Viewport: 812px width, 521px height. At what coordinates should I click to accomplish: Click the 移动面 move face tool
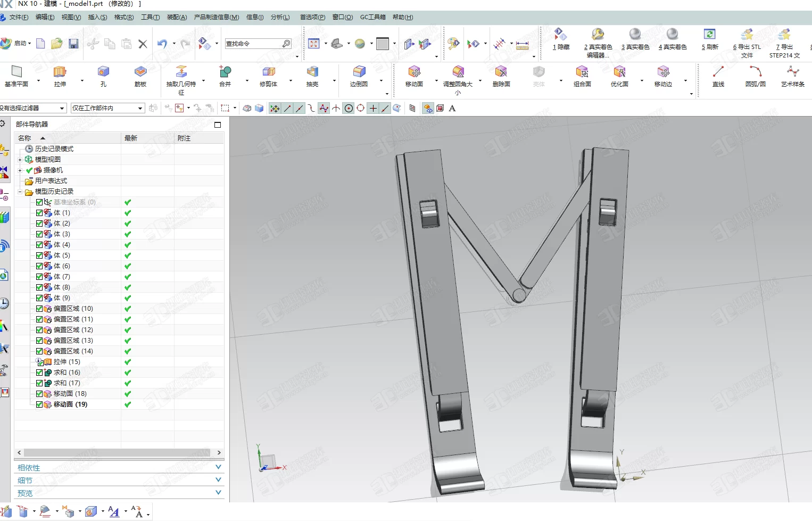(x=415, y=76)
